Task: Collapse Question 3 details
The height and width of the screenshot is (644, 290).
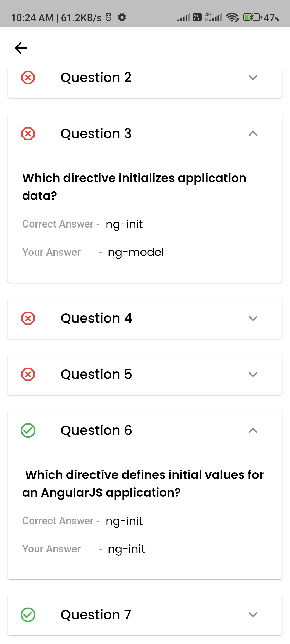Action: tap(253, 133)
